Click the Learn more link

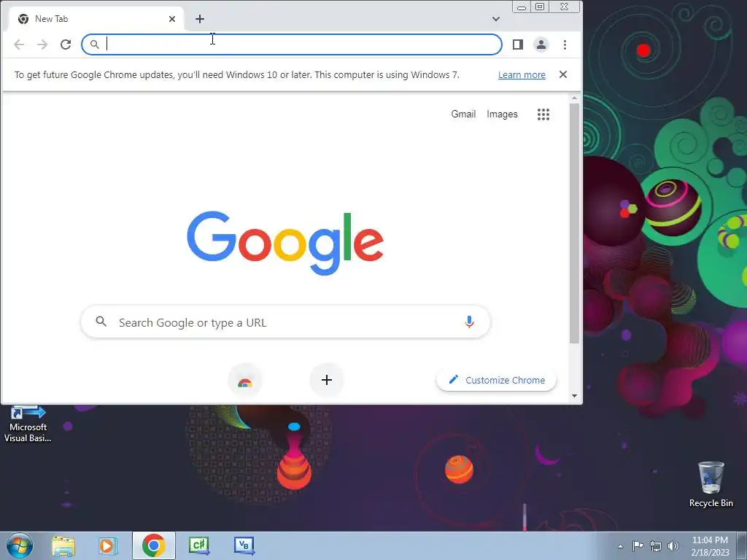[x=522, y=75]
